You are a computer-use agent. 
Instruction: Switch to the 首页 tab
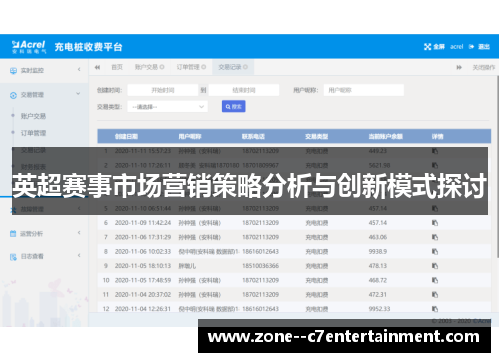coord(117,67)
